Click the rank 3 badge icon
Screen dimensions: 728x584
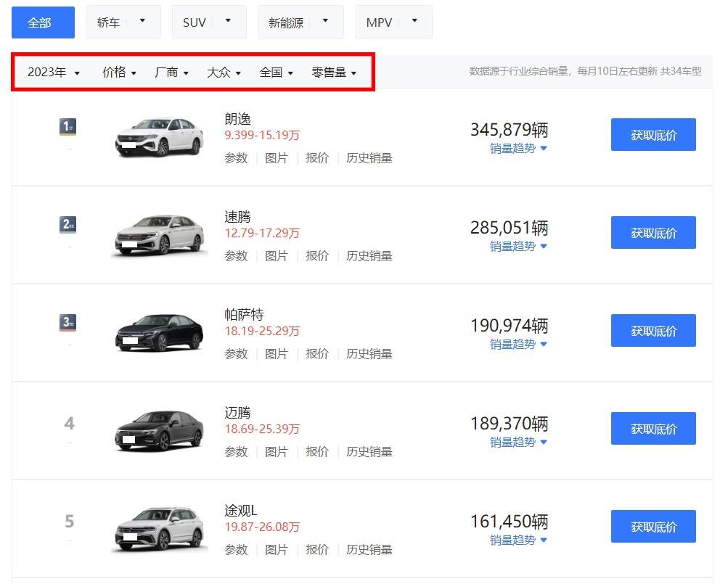click(x=68, y=323)
